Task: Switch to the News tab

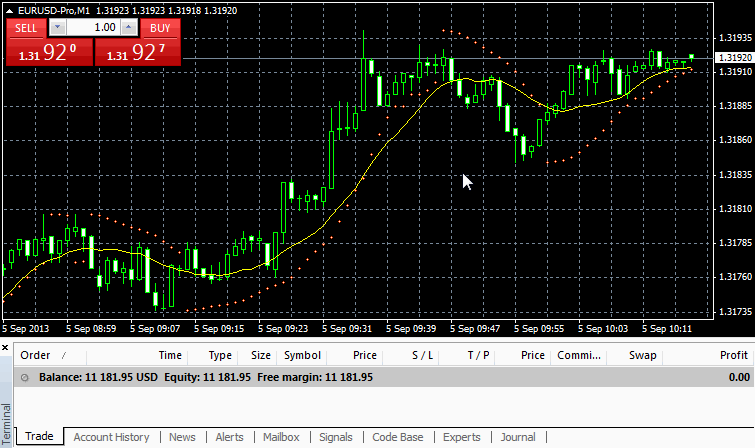Action: 182,437
